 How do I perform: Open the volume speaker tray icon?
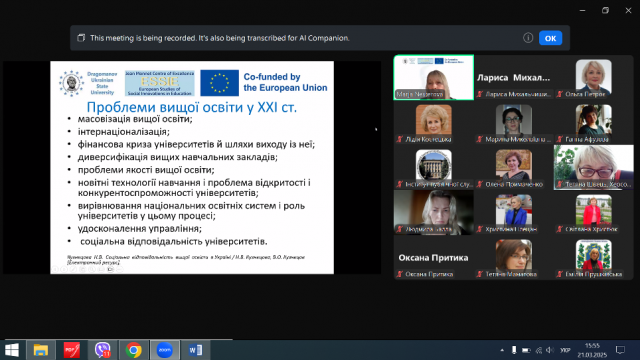[x=550, y=350]
